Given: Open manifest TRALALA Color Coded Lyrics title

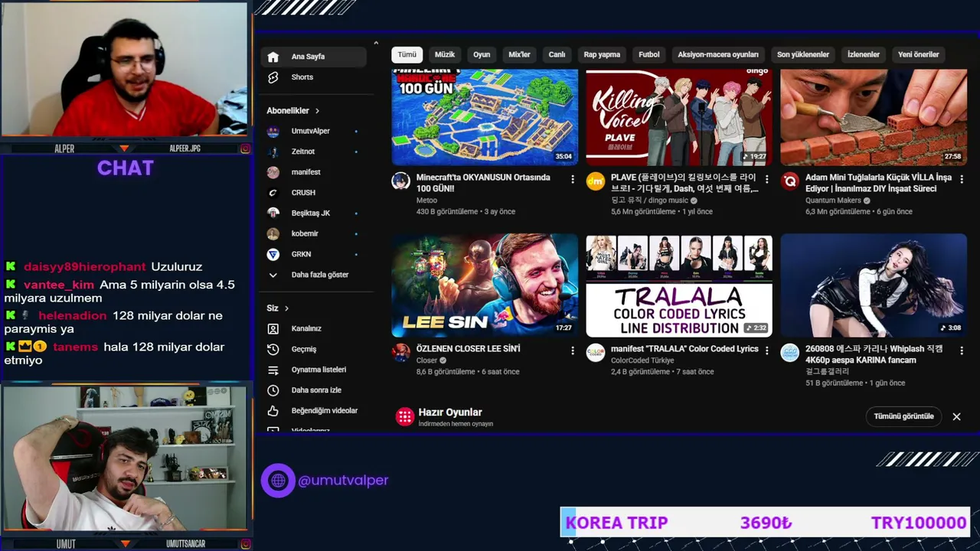Looking at the screenshot, I should point(684,349).
